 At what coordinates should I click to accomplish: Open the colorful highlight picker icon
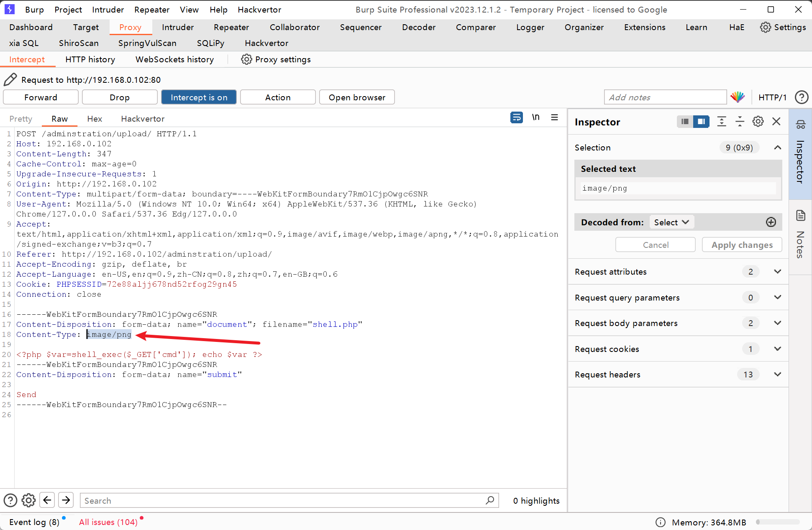(738, 97)
